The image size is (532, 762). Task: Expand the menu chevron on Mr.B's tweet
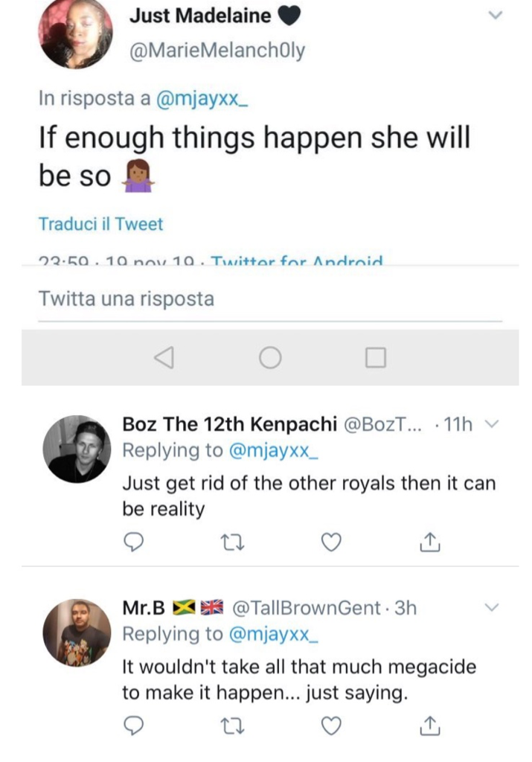(x=491, y=607)
